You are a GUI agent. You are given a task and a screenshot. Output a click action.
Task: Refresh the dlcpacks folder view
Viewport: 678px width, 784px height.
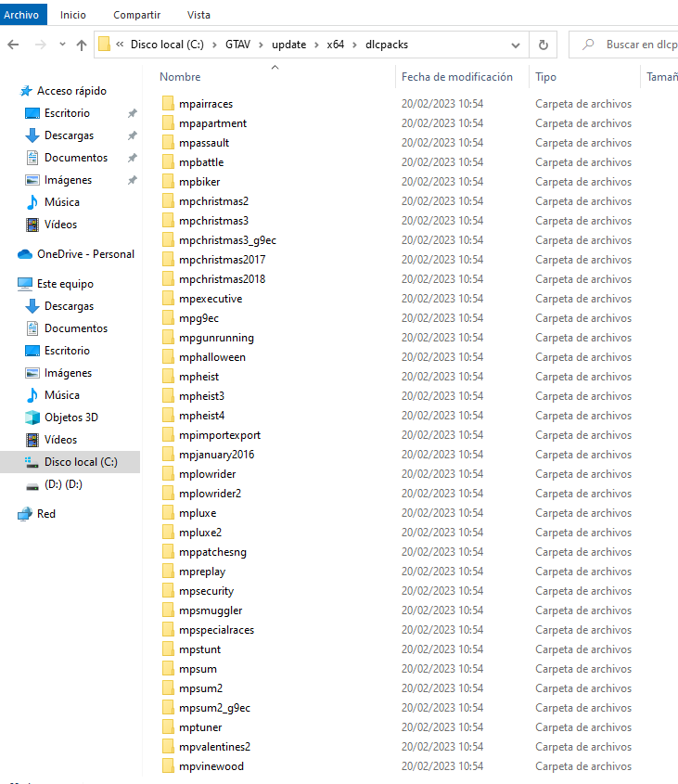[543, 45]
